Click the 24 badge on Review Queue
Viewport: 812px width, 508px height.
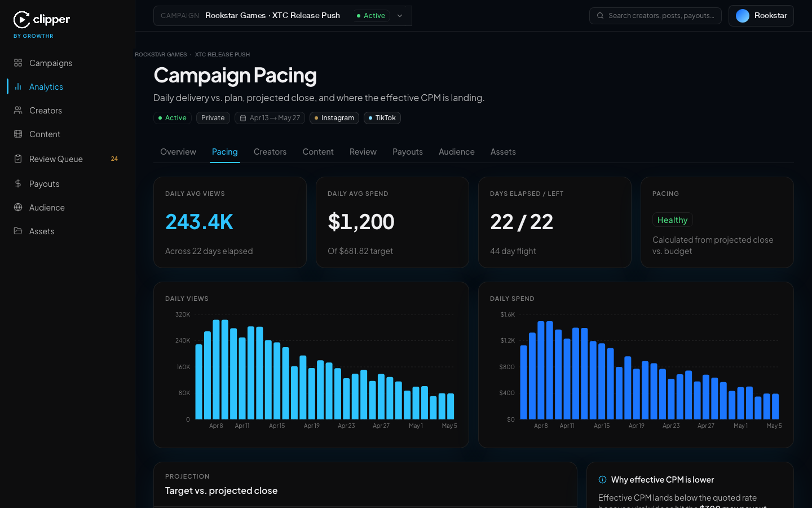(114, 159)
